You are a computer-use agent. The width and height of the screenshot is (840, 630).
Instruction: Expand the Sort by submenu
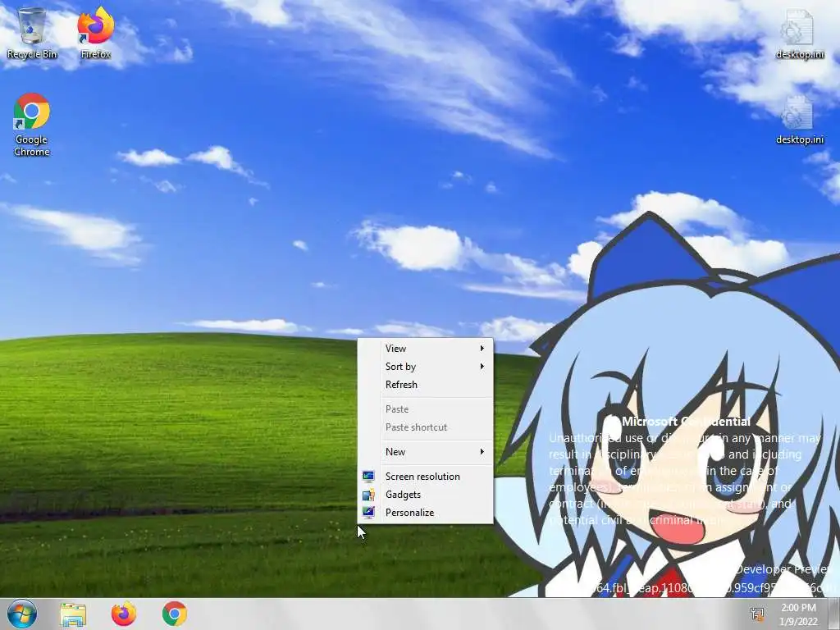(x=426, y=367)
